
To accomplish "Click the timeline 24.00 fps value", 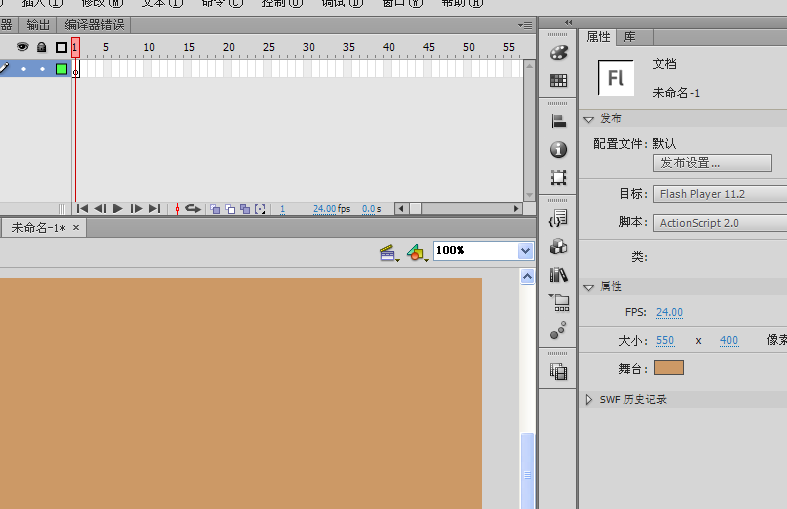I will coord(324,209).
